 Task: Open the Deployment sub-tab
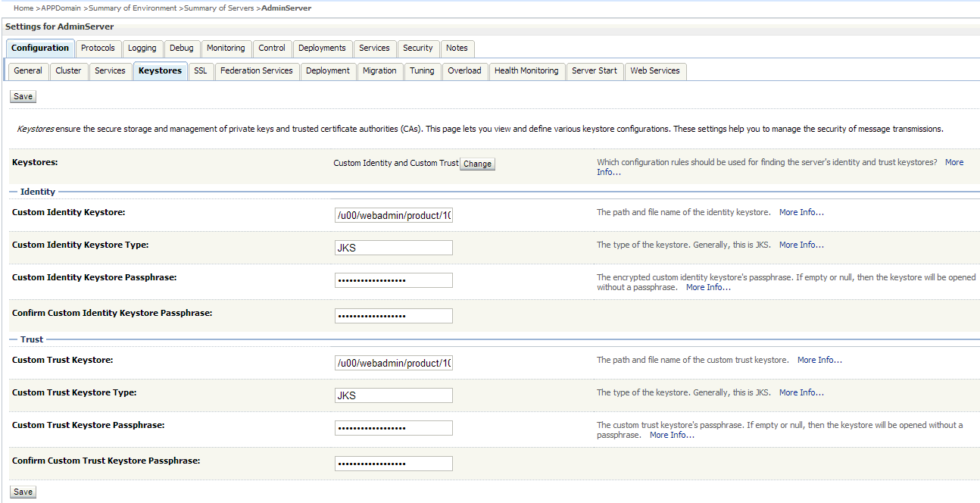tap(328, 70)
